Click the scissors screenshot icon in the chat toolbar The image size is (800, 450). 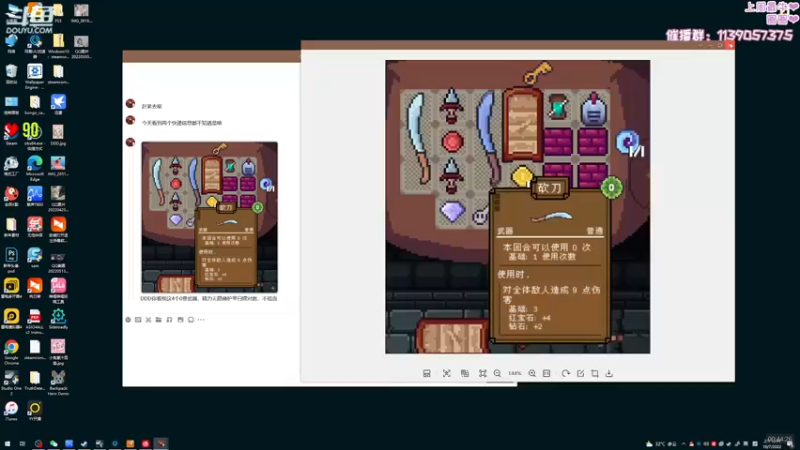pos(148,320)
